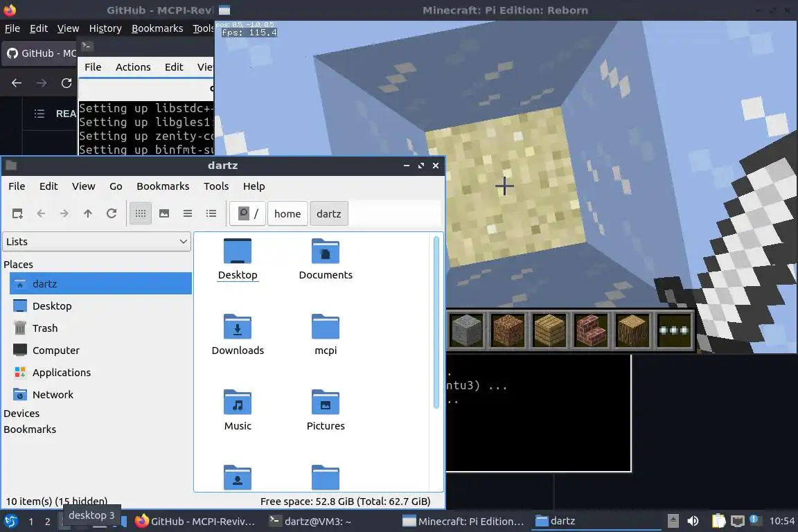Open Tools menu in dartz file manager

click(216, 186)
